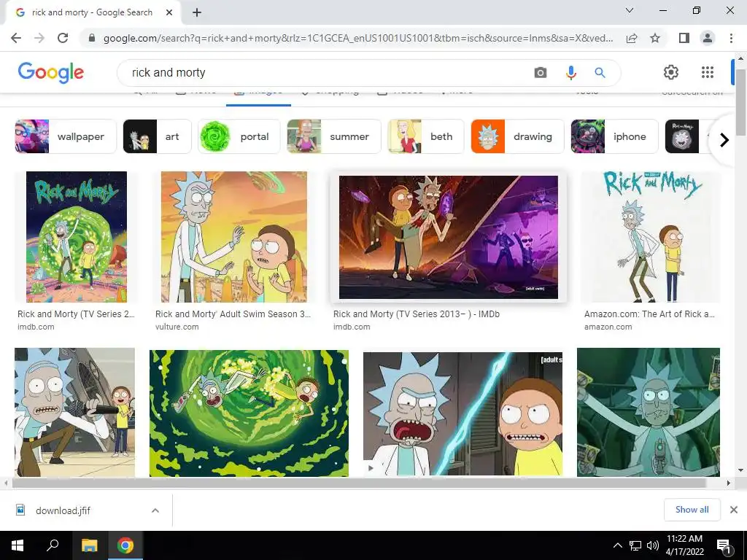Open Google quick settings gear
Viewport: 747px width, 560px height.
671,72
